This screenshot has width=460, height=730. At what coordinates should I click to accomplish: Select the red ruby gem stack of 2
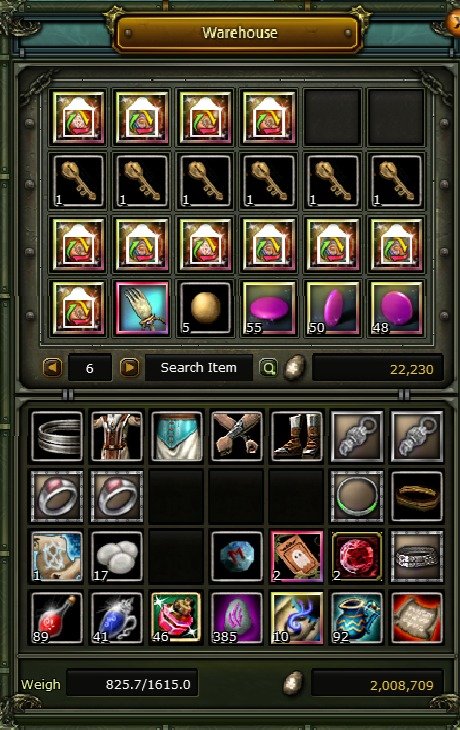357,557
